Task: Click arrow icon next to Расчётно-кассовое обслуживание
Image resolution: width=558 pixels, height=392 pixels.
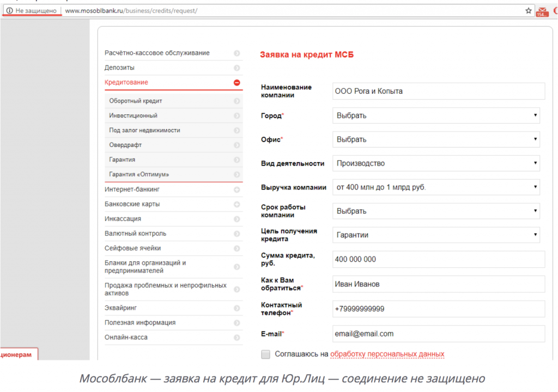Action: (x=236, y=53)
